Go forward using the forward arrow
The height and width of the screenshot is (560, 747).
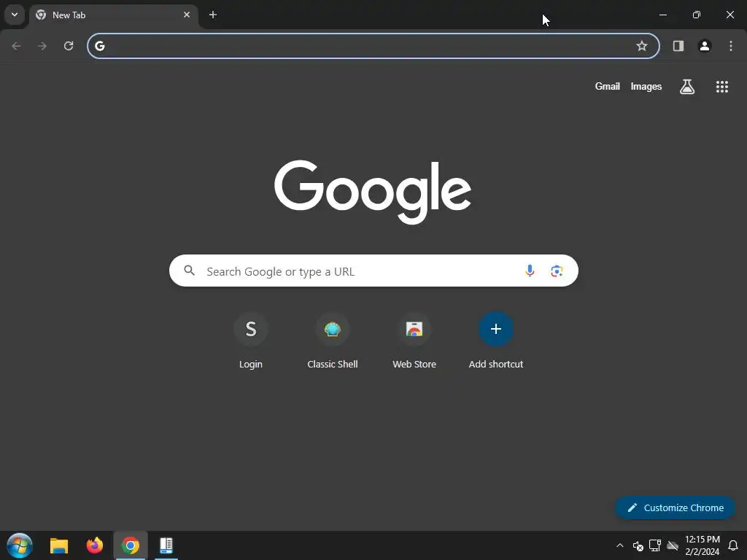(x=42, y=46)
